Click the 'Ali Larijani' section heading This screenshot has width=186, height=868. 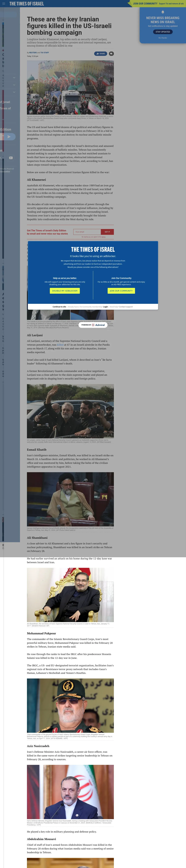pos(35,335)
